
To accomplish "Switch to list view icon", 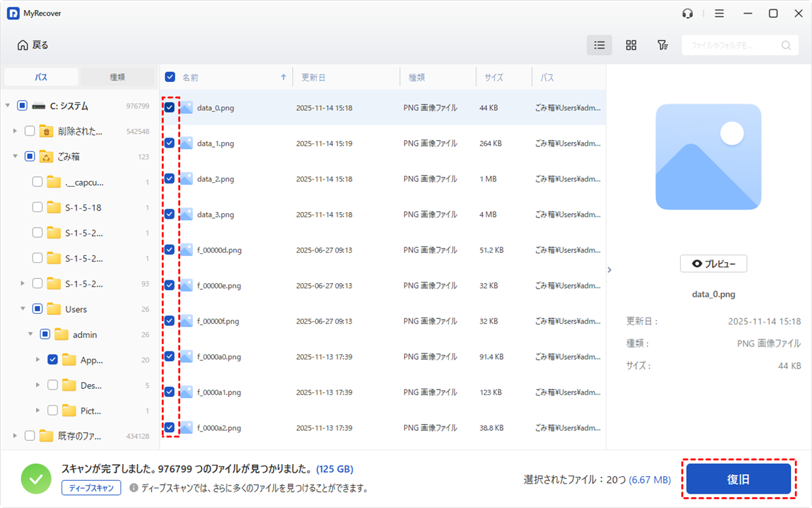I will click(x=599, y=45).
